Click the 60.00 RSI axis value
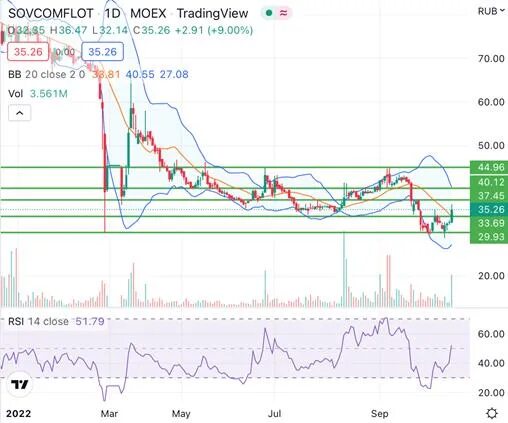The image size is (508, 423). [491, 334]
